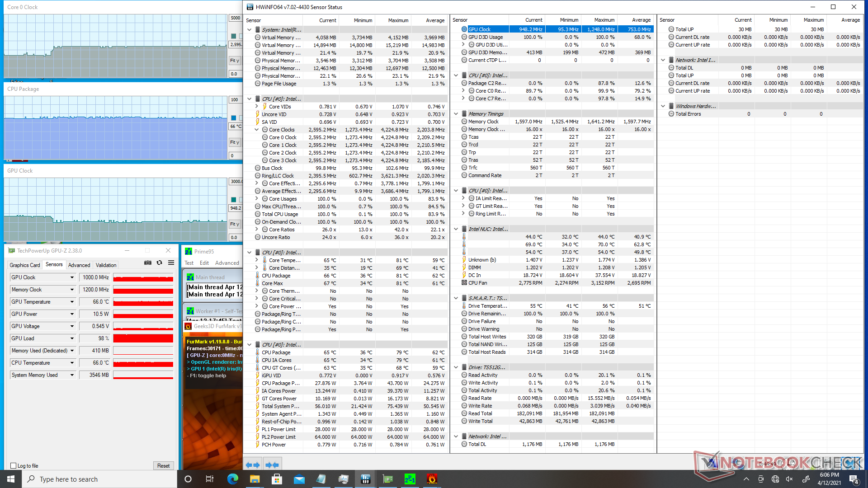Click the thermometer icon next to CPU Package temperature
The height and width of the screenshot is (488, 868).
(x=258, y=276)
